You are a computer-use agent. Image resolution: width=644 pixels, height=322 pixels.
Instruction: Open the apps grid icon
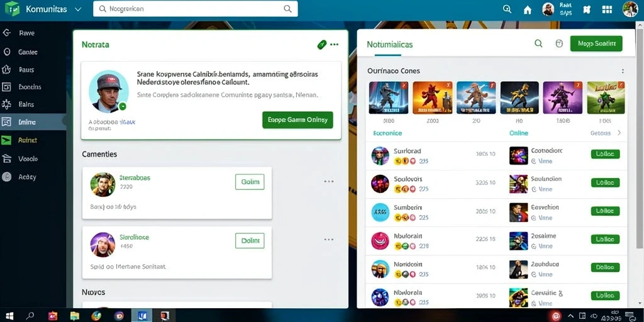[607, 9]
